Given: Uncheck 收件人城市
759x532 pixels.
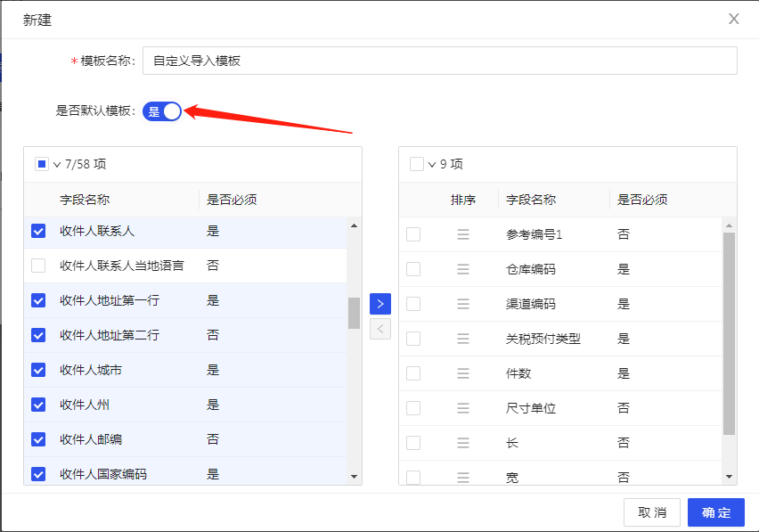Looking at the screenshot, I should [38, 370].
